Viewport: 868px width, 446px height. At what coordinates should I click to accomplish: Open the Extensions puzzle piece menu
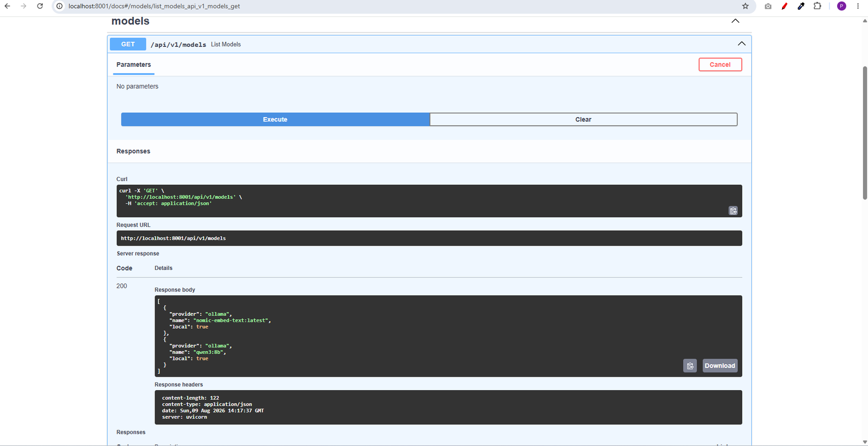(x=817, y=6)
